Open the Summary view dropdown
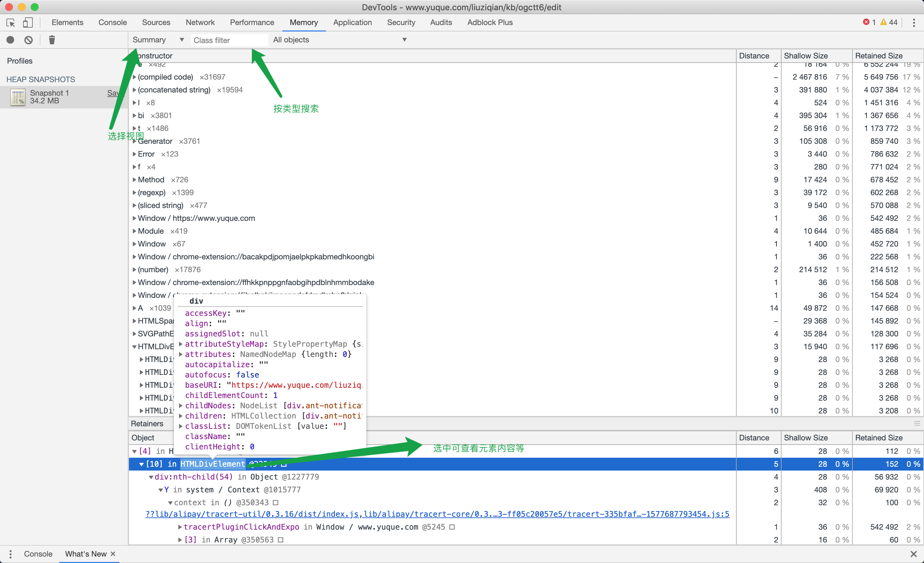Viewport: 924px width, 563px height. [158, 40]
